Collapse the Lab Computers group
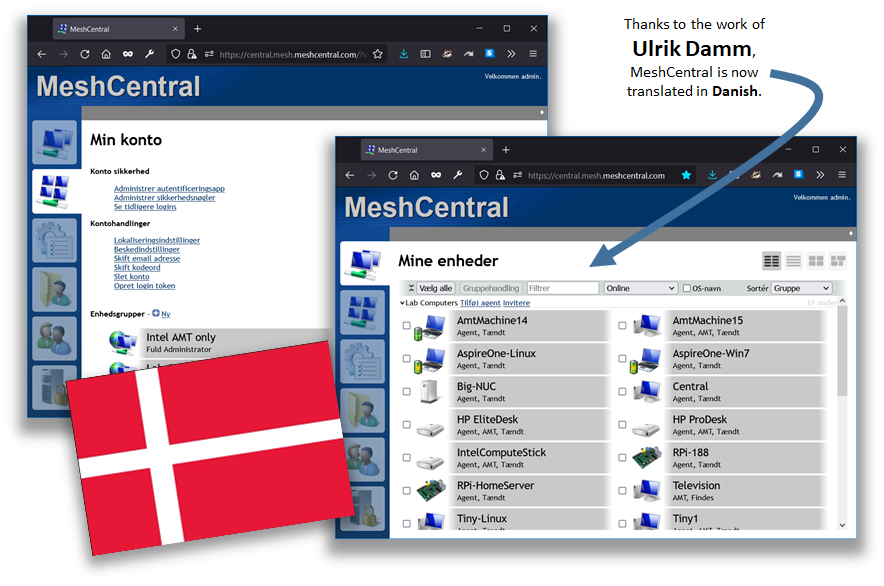The height and width of the screenshot is (586, 884). point(402,303)
